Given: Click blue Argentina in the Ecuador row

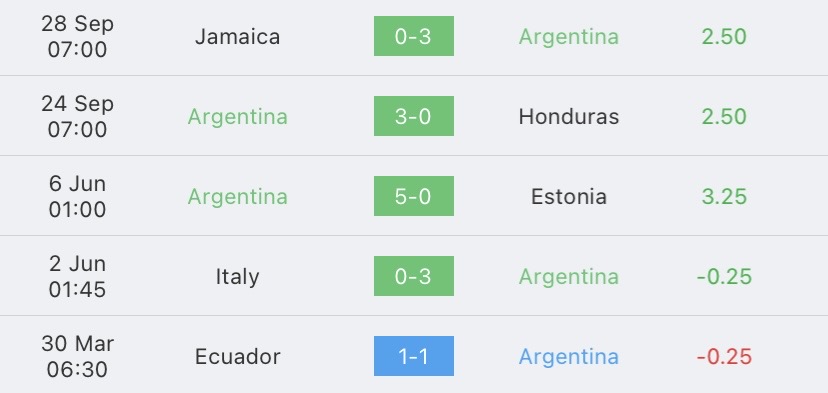Looking at the screenshot, I should click(x=569, y=357).
